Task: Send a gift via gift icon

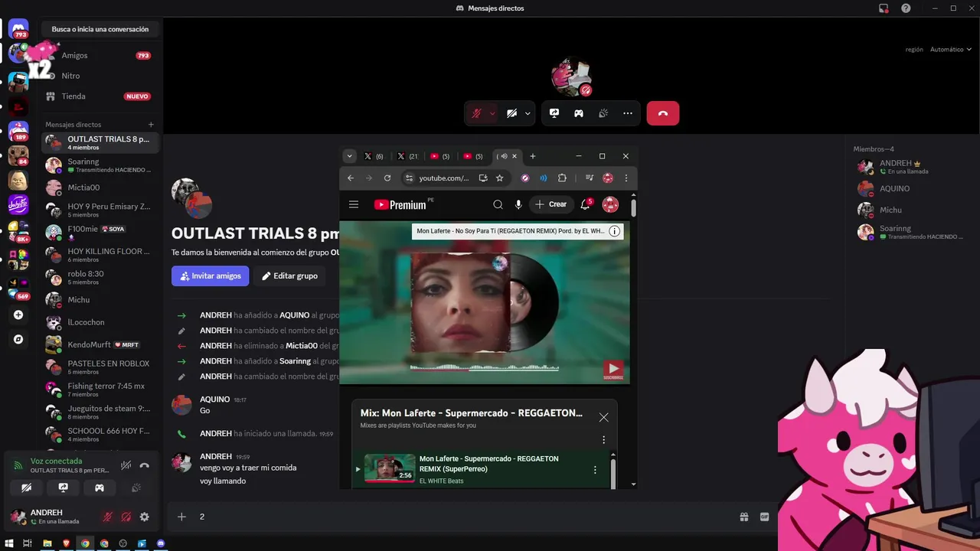Action: 744,517
